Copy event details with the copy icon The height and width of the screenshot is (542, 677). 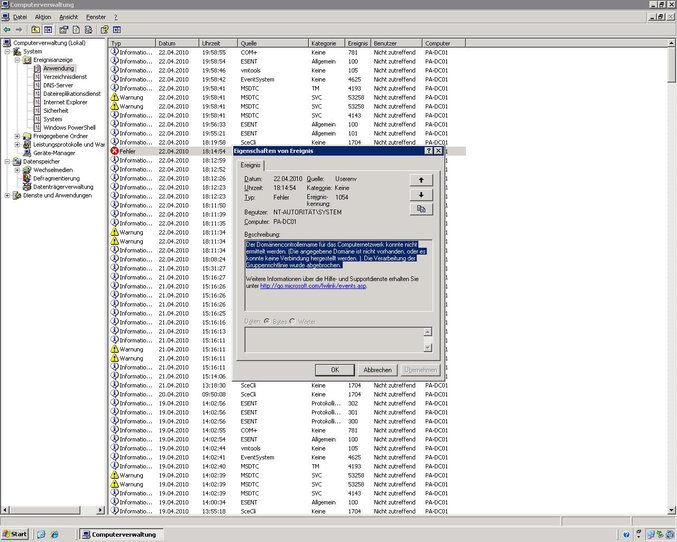coord(421,209)
